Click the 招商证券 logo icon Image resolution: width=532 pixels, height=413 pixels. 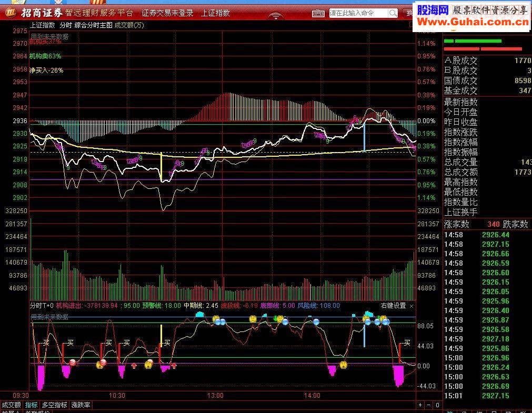[x=10, y=13]
